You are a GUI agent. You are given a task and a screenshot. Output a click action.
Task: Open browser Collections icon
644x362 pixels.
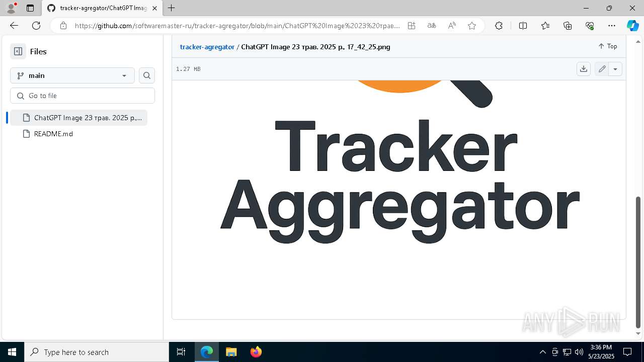[568, 26]
